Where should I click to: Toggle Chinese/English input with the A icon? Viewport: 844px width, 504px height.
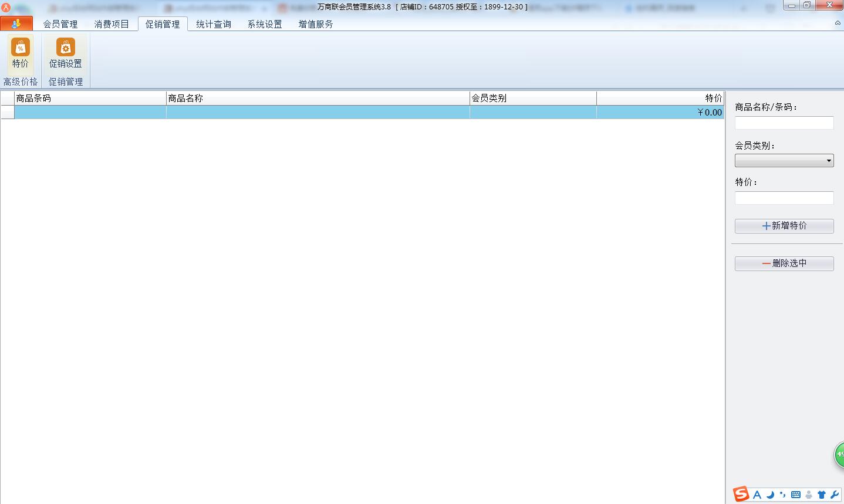coord(757,494)
